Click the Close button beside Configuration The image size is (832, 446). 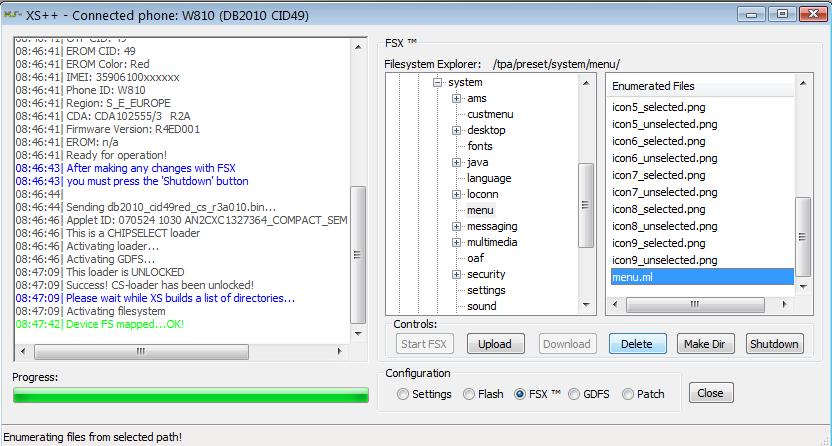click(711, 393)
